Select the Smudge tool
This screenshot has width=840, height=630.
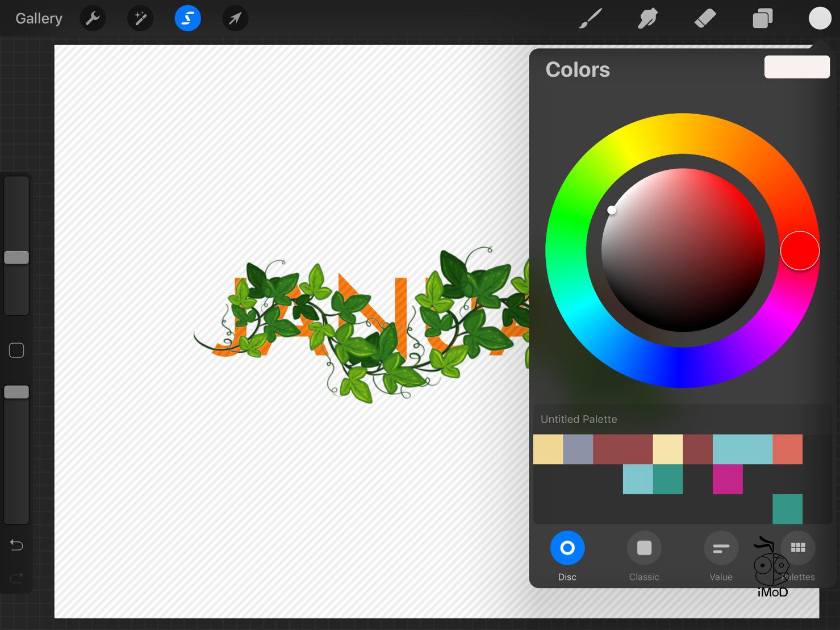647,19
